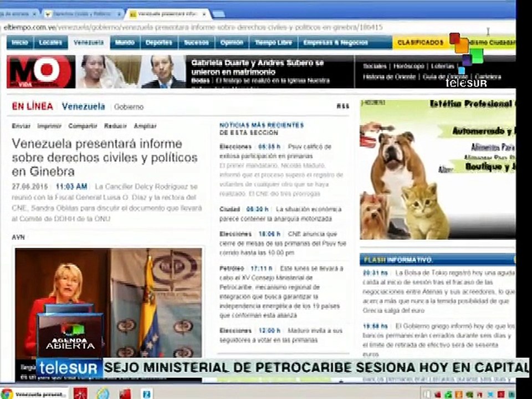532x399 pixels.
Task: Read Gabriela Duarte y Andres Subero headline
Action: 258,67
